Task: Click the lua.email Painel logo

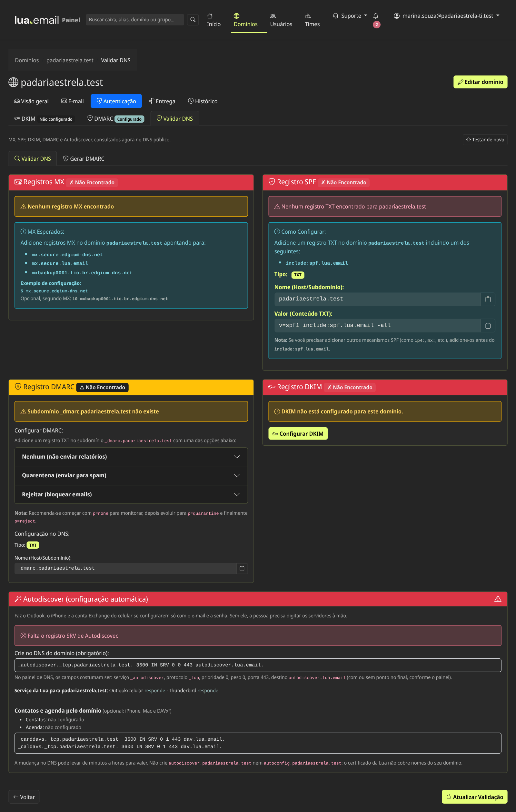Action: (x=47, y=20)
